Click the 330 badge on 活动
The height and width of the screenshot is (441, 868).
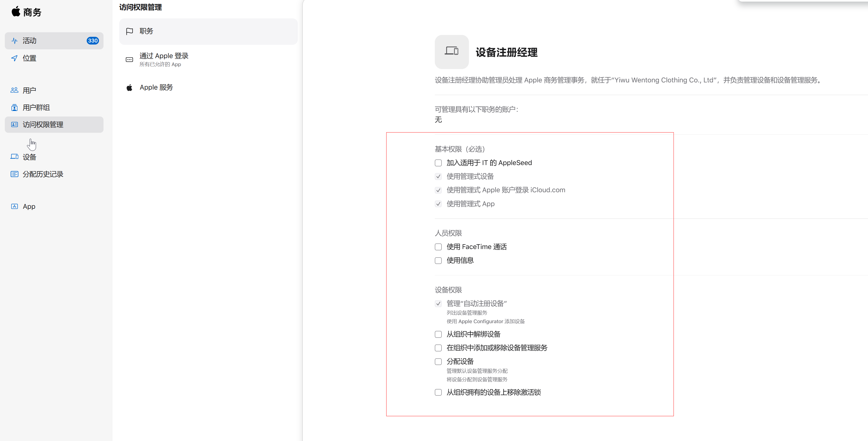pyautogui.click(x=93, y=41)
